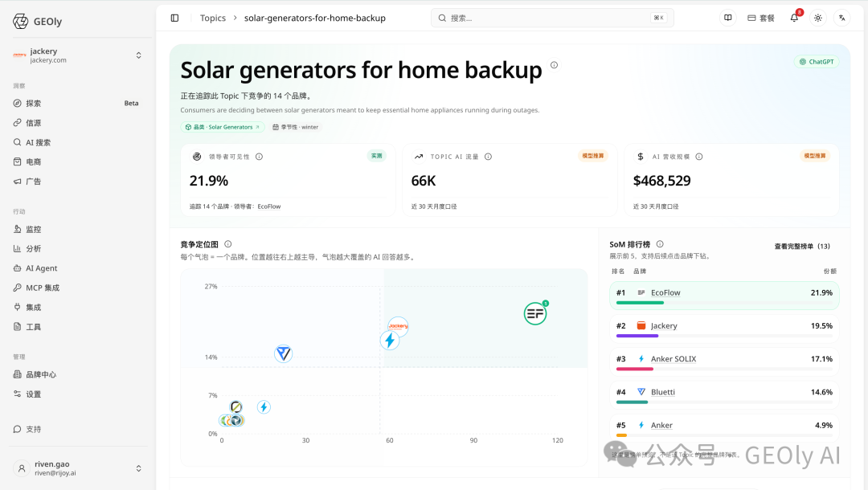This screenshot has height=490, width=868.
Task: Click the dollar sign revenue icon
Action: [641, 157]
